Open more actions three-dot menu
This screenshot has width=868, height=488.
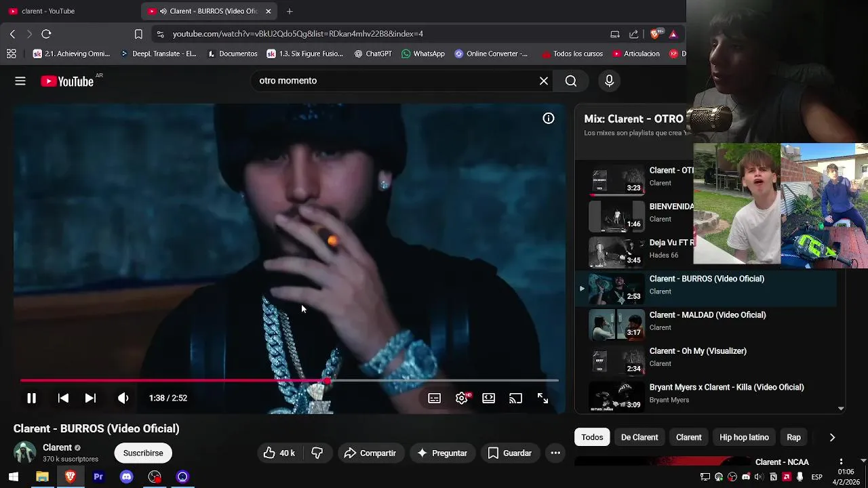(555, 453)
